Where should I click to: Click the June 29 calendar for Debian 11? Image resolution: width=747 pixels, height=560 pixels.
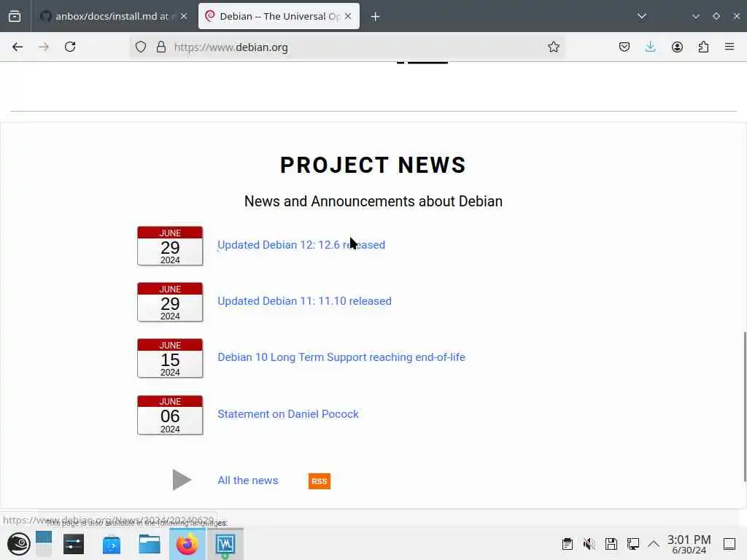[170, 303]
